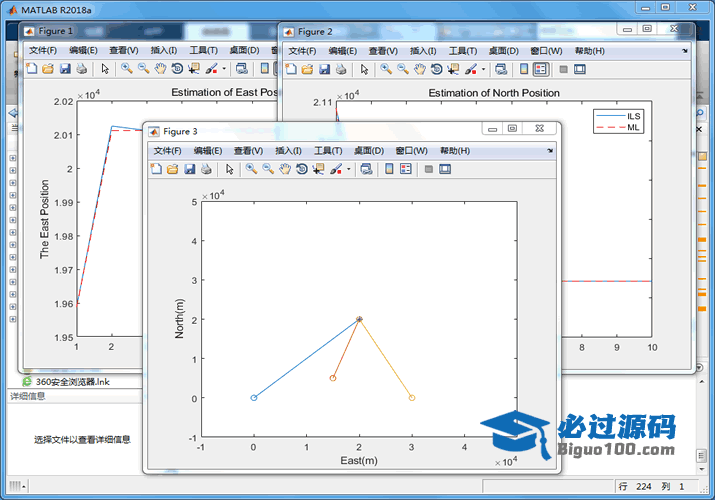Show Plot Tools and dock icon in Figure 3

click(x=445, y=169)
